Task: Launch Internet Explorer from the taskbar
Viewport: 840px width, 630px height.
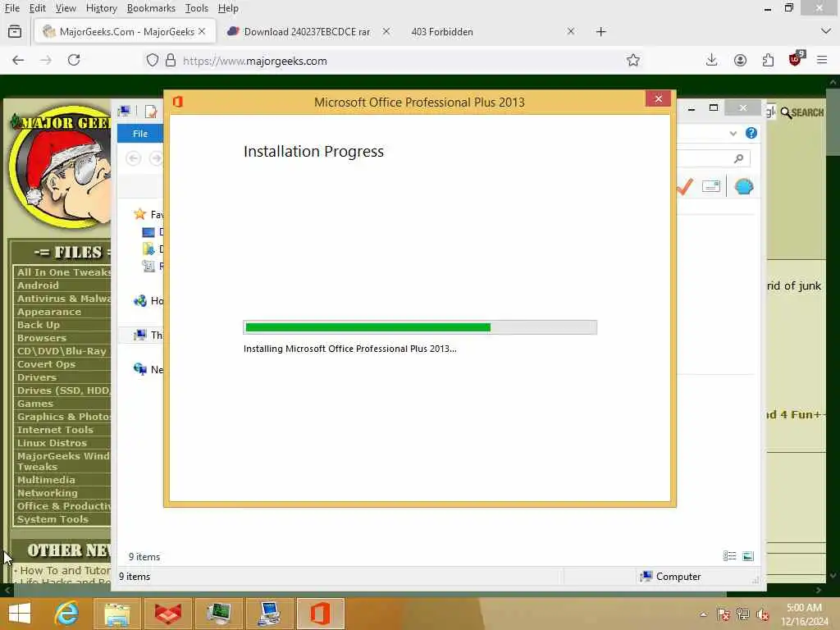Action: [x=66, y=614]
